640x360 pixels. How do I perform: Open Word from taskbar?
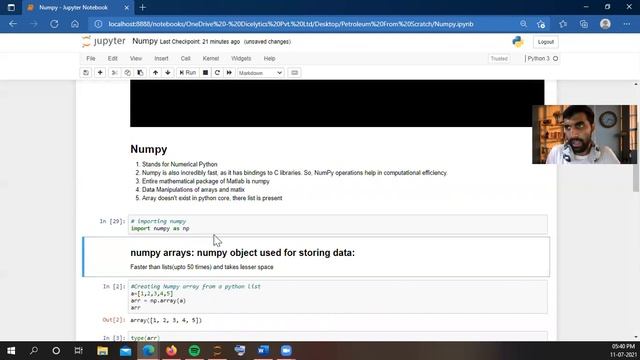point(263,351)
